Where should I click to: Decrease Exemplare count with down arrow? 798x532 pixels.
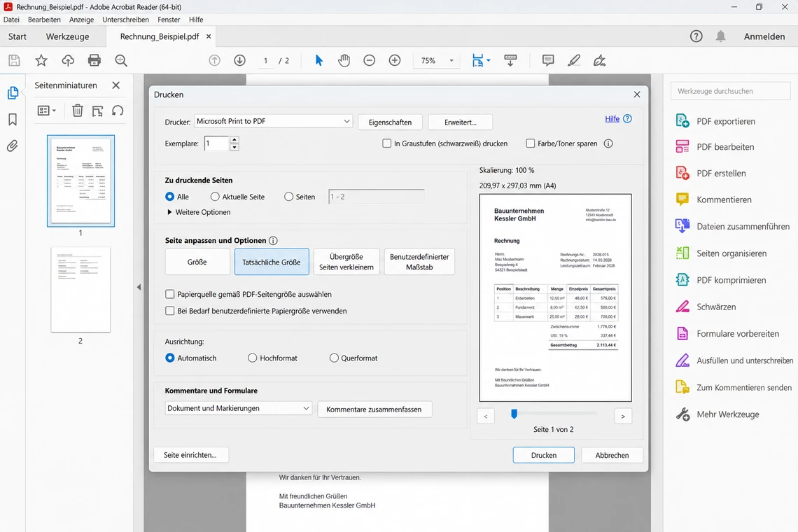click(234, 148)
